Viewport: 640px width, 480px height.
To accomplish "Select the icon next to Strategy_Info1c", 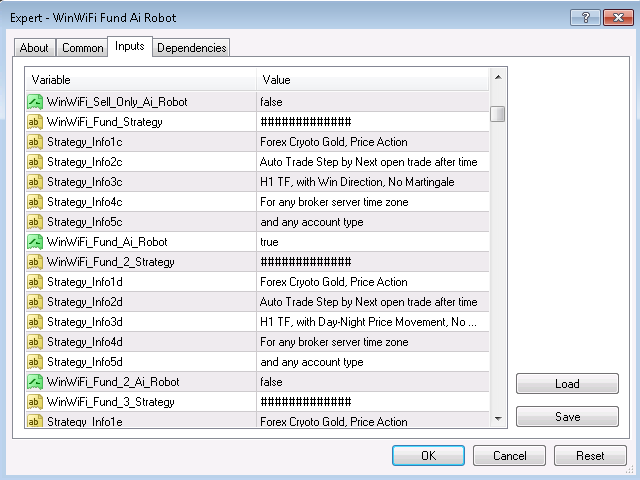I will 35,142.
